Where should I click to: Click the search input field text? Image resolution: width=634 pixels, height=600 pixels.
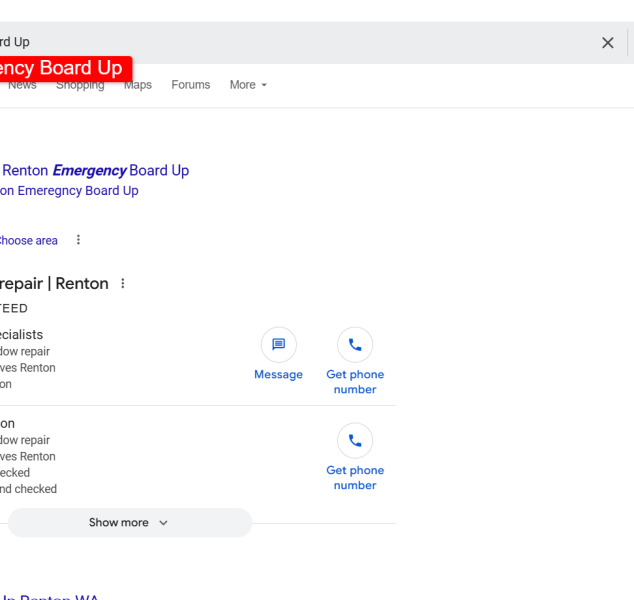tap(15, 42)
